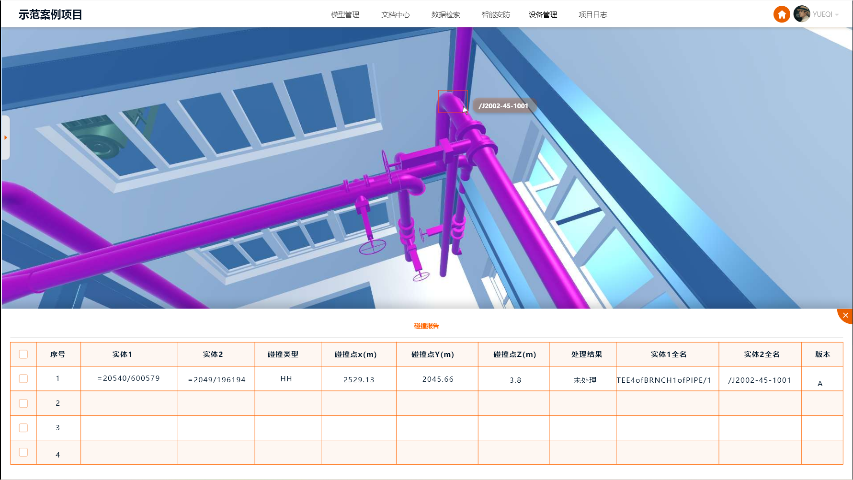Click the /J2002-45-1001 label in 3D view
Image resolution: width=853 pixels, height=480 pixels.
click(503, 105)
